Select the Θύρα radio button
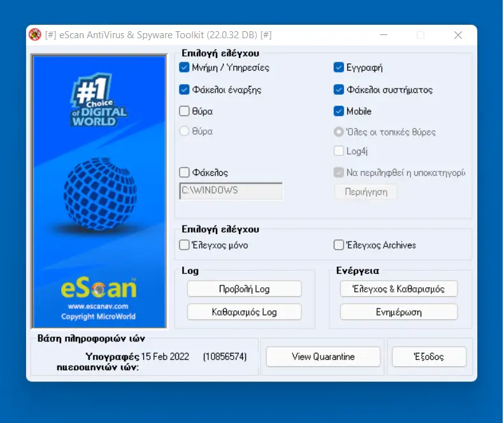 tap(184, 131)
